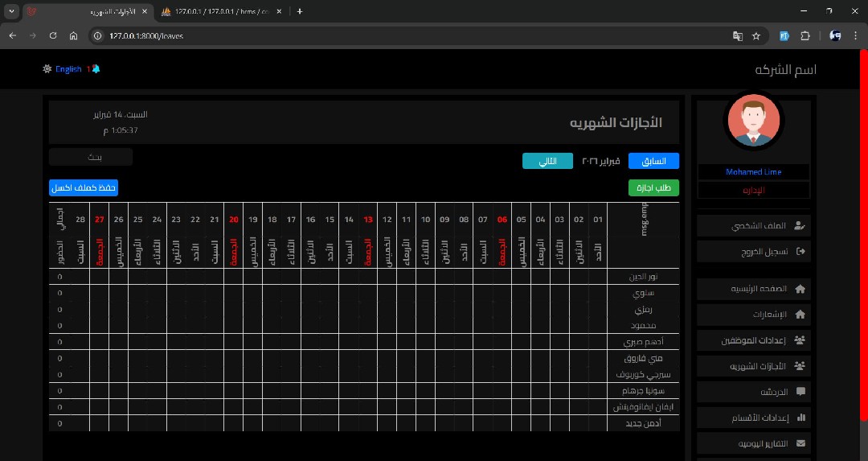Click the السابق previous month button
Image resolution: width=868 pixels, height=461 pixels.
[653, 161]
